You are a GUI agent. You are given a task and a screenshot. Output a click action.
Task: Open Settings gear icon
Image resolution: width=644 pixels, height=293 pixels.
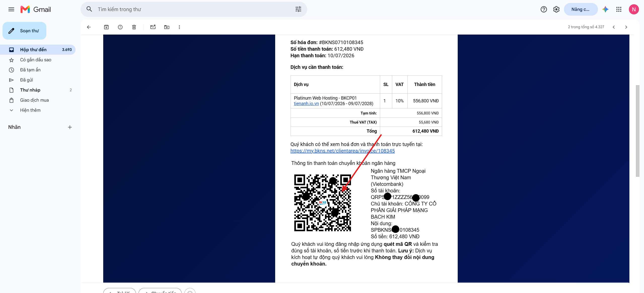[x=556, y=9]
